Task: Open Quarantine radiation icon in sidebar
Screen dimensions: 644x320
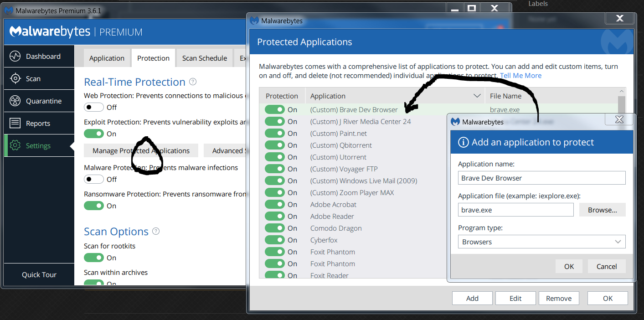Action: click(15, 101)
